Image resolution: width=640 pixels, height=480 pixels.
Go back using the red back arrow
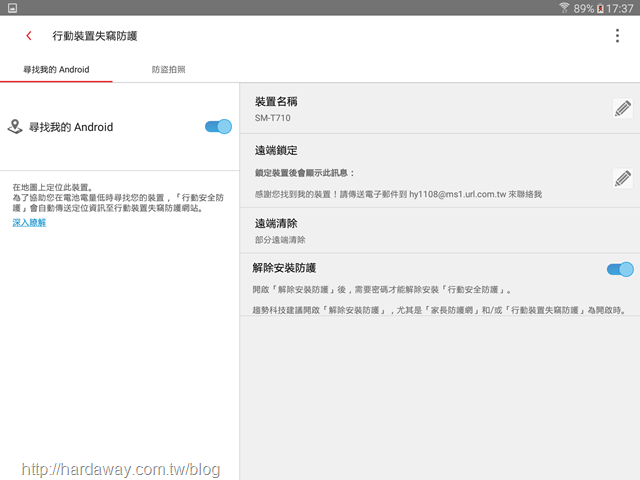pos(29,36)
